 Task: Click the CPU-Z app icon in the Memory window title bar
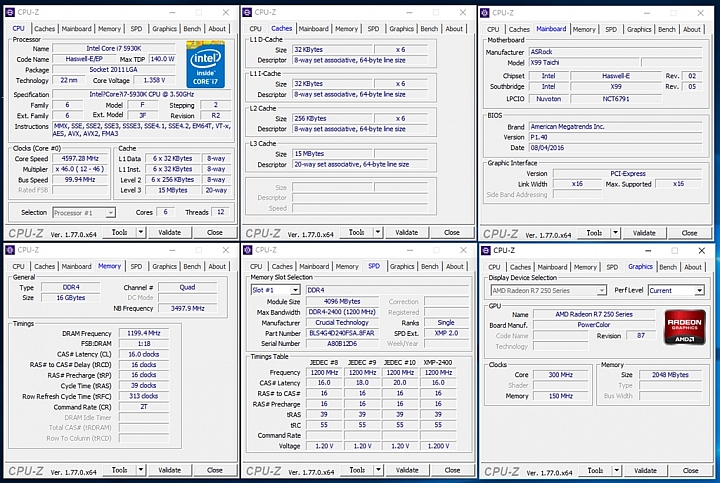coord(10,250)
